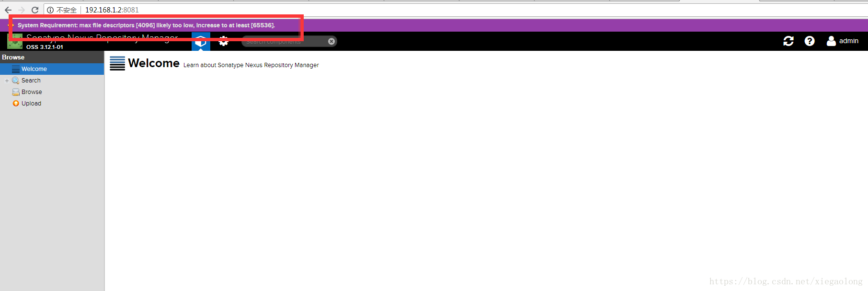Open Server administration gear icon
The width and height of the screenshot is (868, 291).
(223, 42)
